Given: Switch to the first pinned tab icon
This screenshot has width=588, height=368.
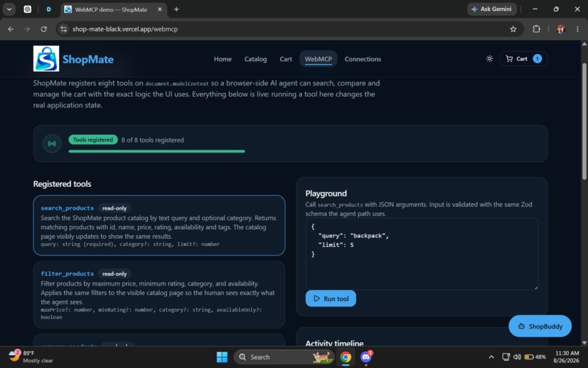Looking at the screenshot, I should 28,9.
